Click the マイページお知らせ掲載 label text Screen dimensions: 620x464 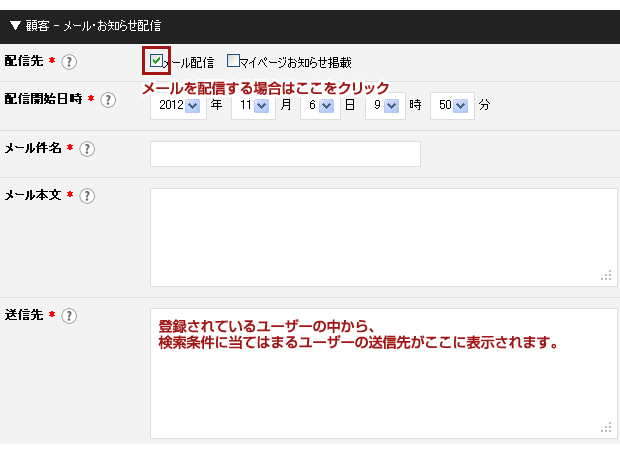pyautogui.click(x=295, y=62)
